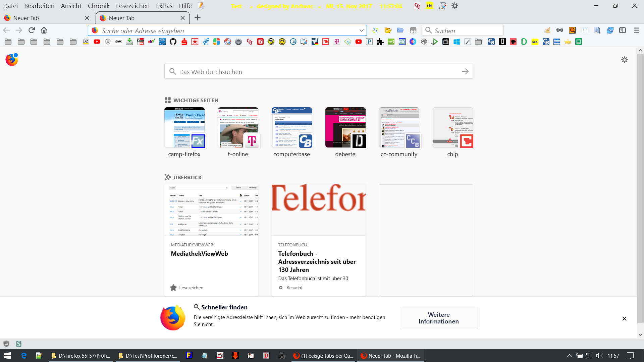Expand the address bar history dropdown

tap(361, 31)
